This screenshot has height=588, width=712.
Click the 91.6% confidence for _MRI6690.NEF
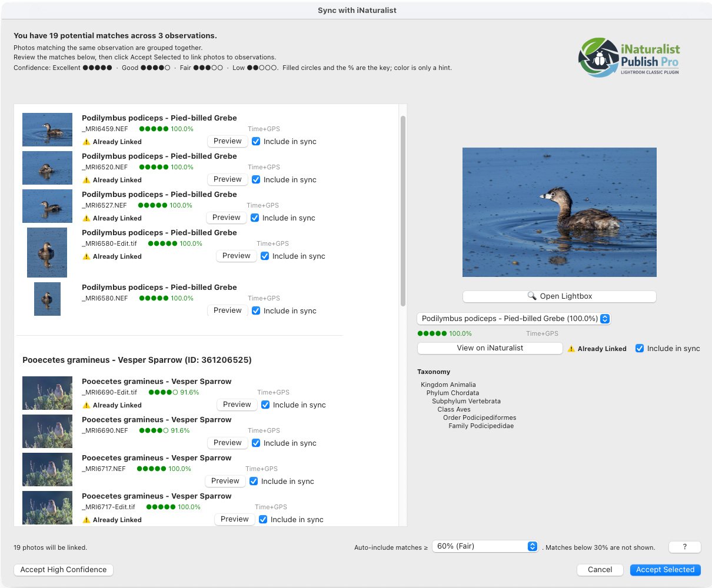click(x=180, y=430)
